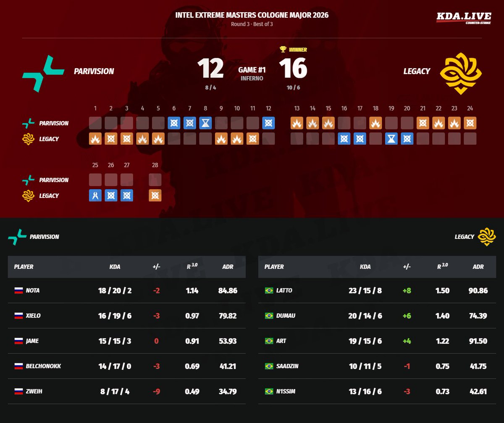
Task: Click the PARIVISION team name beside the large logo
Action: click(94, 71)
